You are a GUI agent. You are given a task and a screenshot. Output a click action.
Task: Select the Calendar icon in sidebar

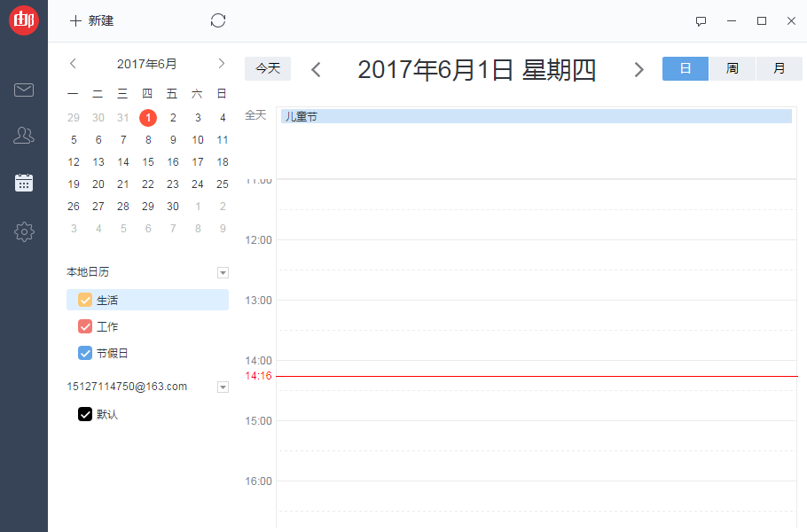[24, 183]
